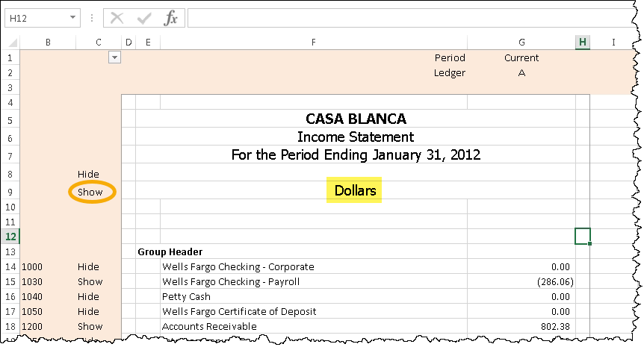Expand the Name Box dropdown arrow
This screenshot has height=347, width=644.
tap(72, 17)
